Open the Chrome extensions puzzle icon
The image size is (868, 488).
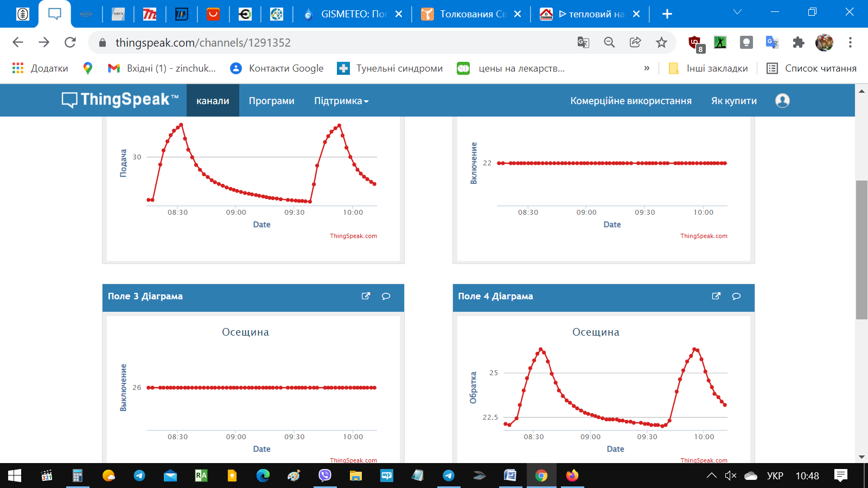(798, 42)
